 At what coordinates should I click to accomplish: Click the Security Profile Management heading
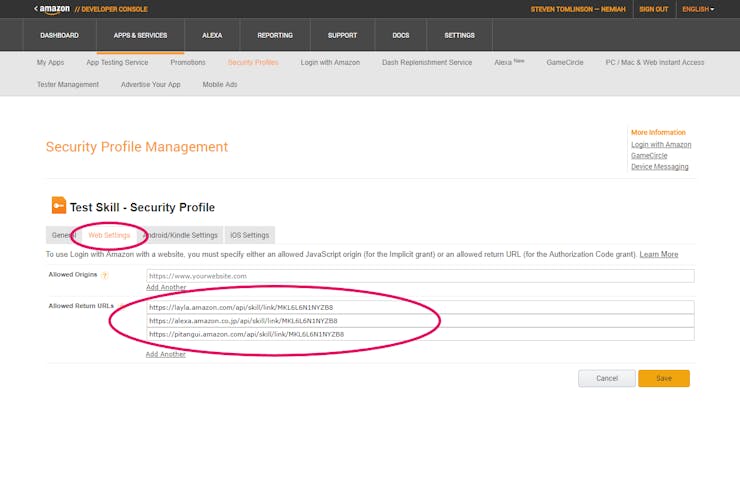[x=137, y=147]
